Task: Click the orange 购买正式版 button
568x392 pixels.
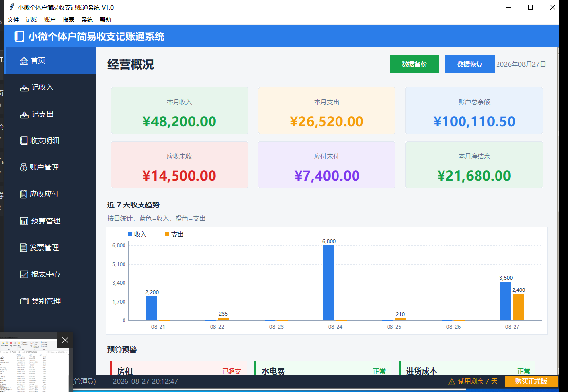Action: click(531, 381)
